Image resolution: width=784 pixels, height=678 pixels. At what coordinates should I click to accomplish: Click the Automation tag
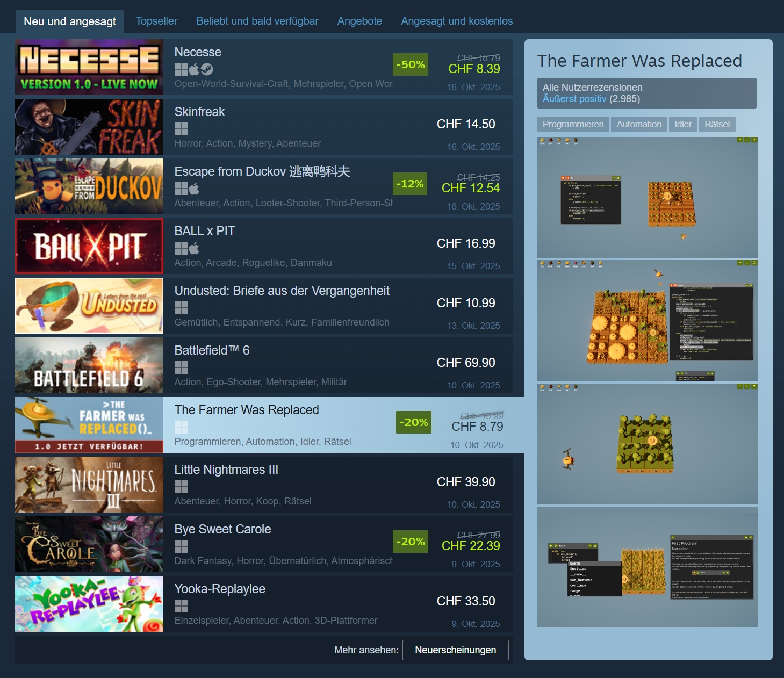click(639, 124)
